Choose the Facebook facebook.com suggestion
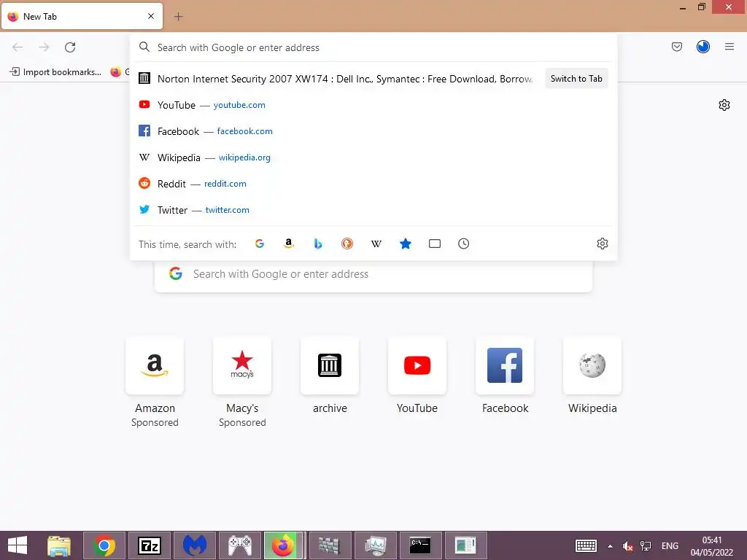 click(373, 131)
